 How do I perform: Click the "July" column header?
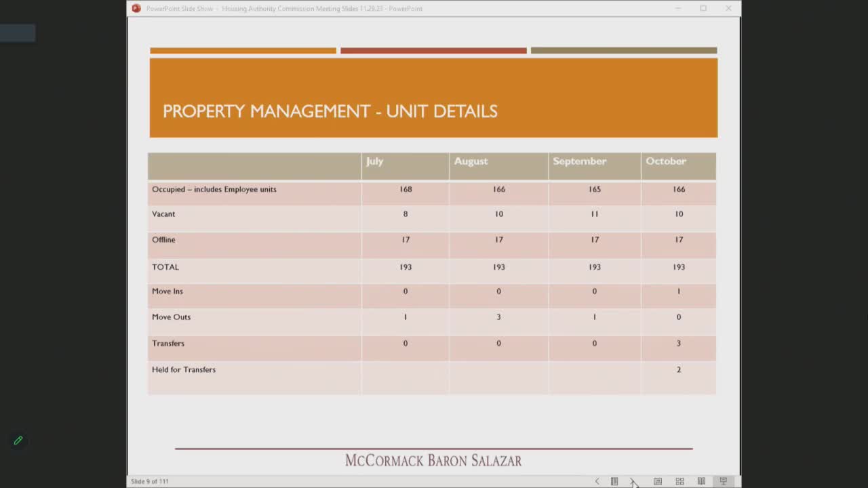pyautogui.click(x=374, y=161)
